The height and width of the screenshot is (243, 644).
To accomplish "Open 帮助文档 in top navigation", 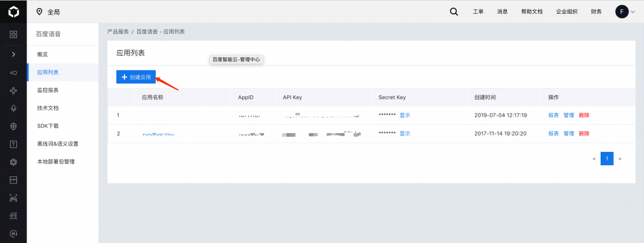I will (532, 12).
